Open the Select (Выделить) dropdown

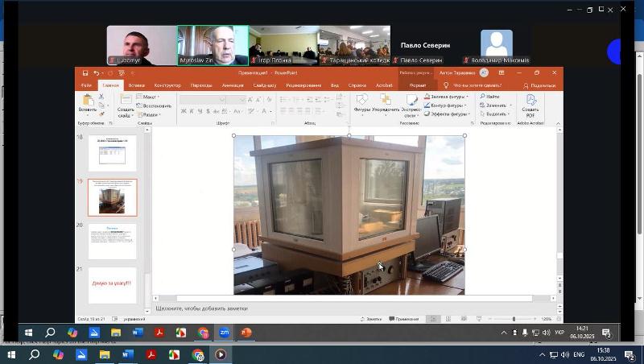tap(497, 114)
